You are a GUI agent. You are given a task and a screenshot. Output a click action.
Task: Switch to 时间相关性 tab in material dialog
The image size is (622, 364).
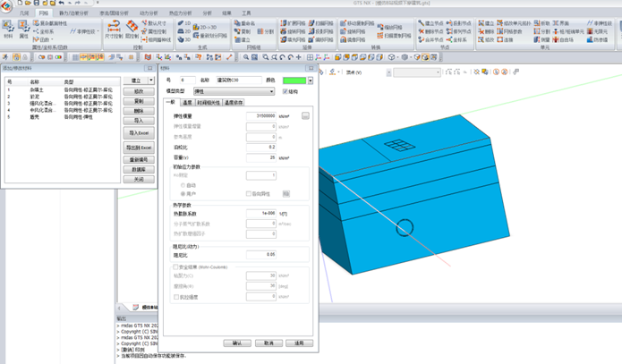tap(209, 102)
